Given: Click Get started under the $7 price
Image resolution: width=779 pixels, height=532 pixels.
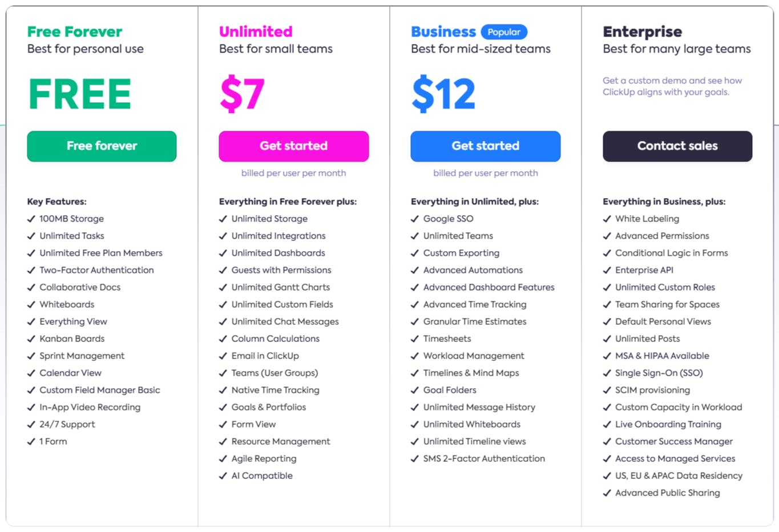Looking at the screenshot, I should point(293,146).
